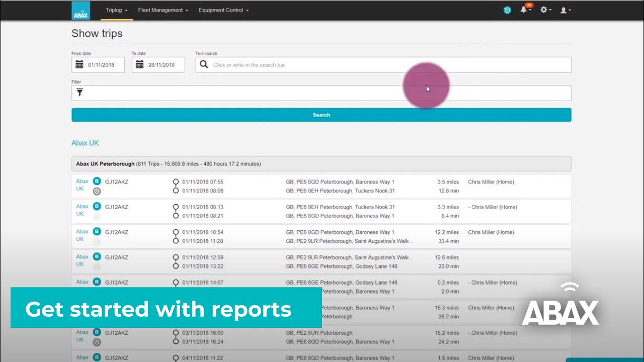Click the magnifier icon in Text search
The width and height of the screenshot is (644, 362).
coord(204,64)
